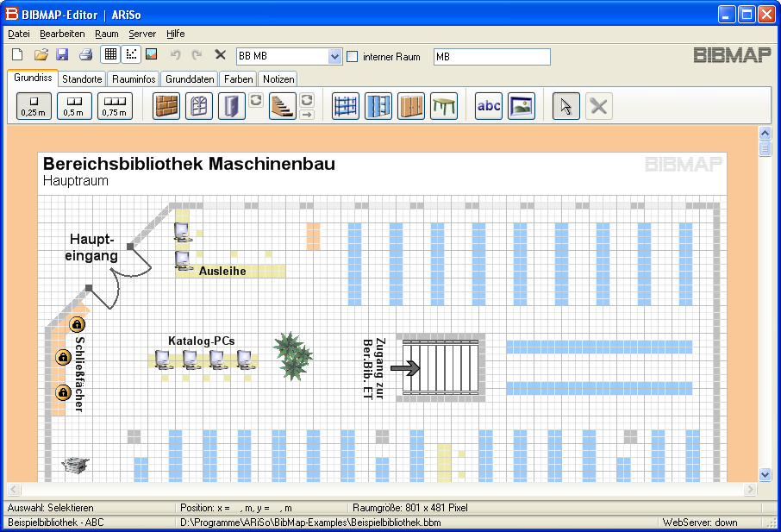
Task: Select the printer icon on the map
Action: [76, 465]
